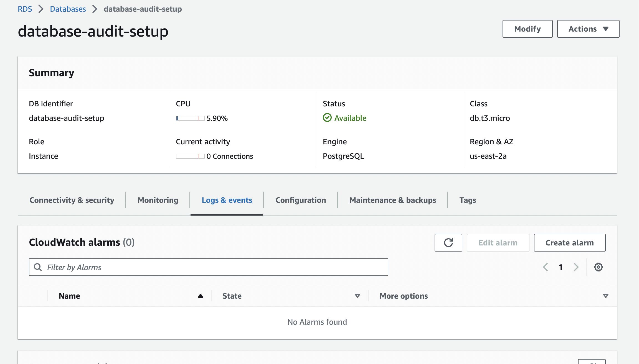Switch to Connectivity & security tab
Viewport: 639px width, 364px height.
click(72, 200)
